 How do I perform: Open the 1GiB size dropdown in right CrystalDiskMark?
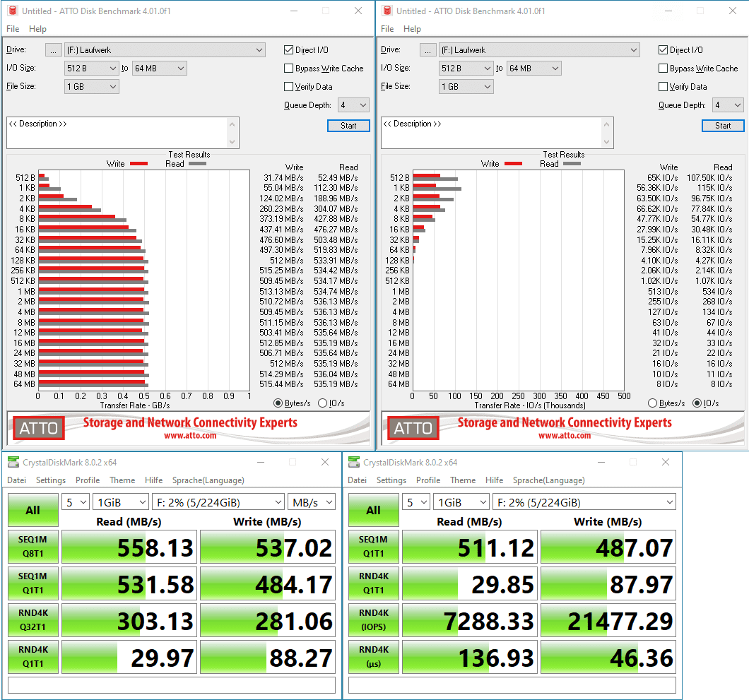pyautogui.click(x=461, y=502)
